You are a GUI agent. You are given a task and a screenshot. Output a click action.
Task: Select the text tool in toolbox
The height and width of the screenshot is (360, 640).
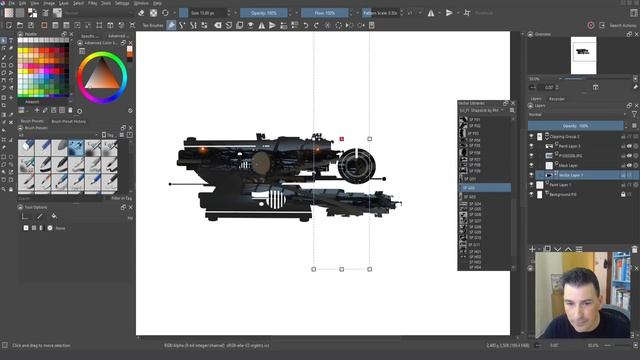click(x=11, y=41)
